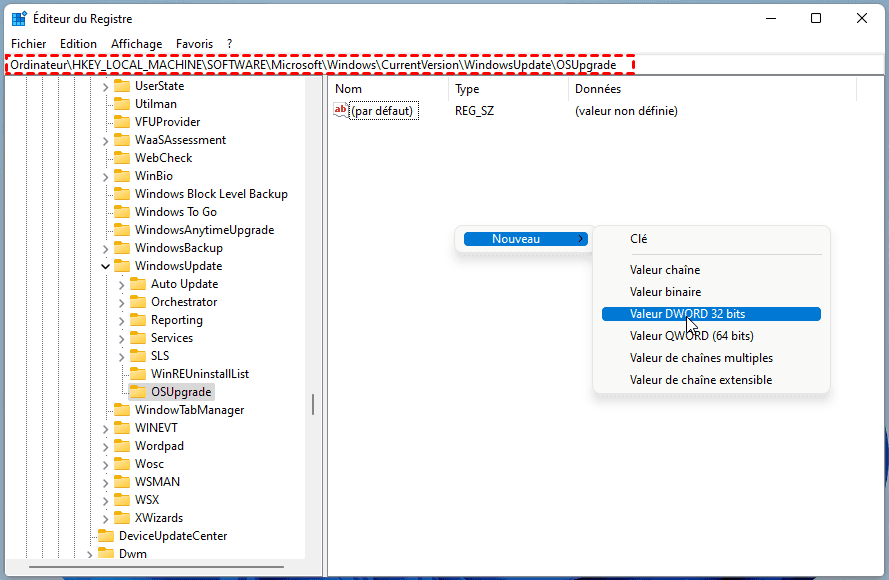
Task: Expand the Services subkey
Action: point(121,339)
